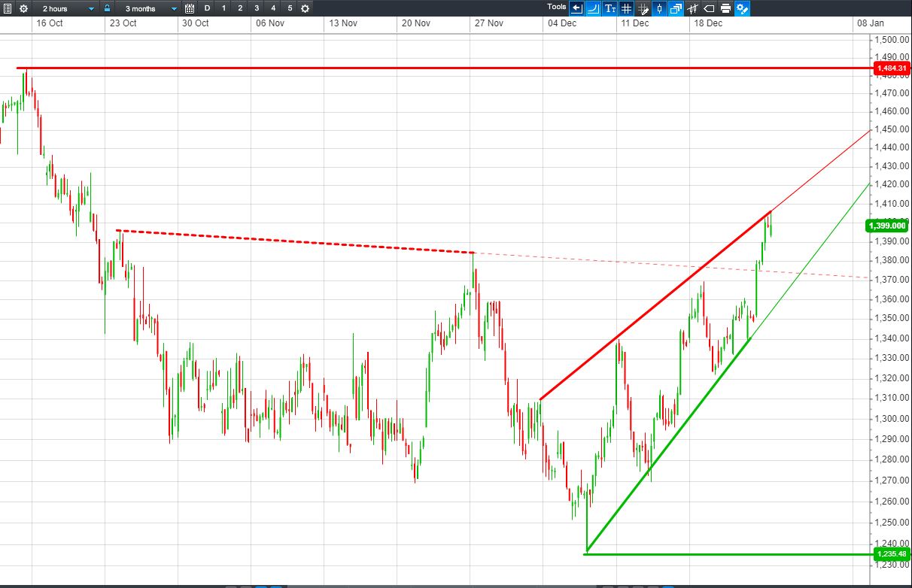
Task: Open the calendar date picker
Action: coord(190,8)
